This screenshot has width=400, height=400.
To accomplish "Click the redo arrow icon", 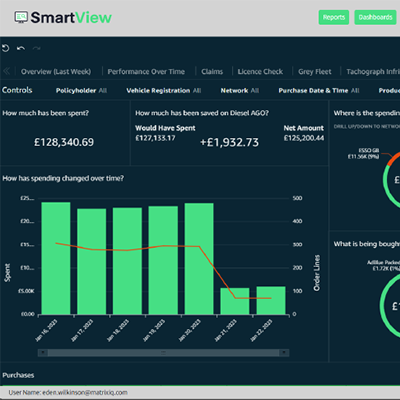I will coord(37,49).
